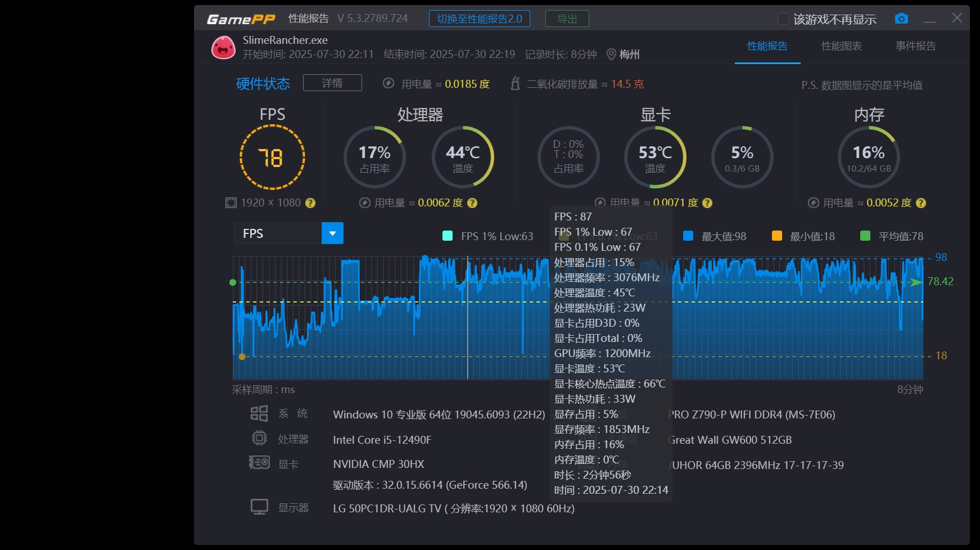Click the help icon next to 0.0052 度
980x550 pixels.
(x=921, y=203)
